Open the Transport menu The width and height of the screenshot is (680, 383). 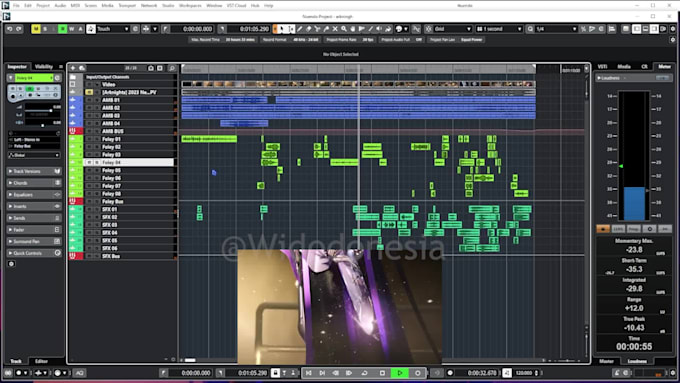click(127, 6)
